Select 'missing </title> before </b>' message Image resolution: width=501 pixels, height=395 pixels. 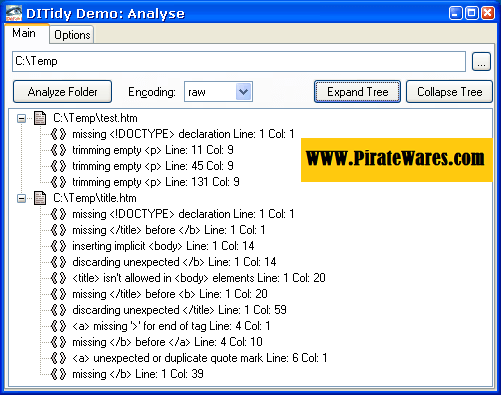tap(169, 230)
